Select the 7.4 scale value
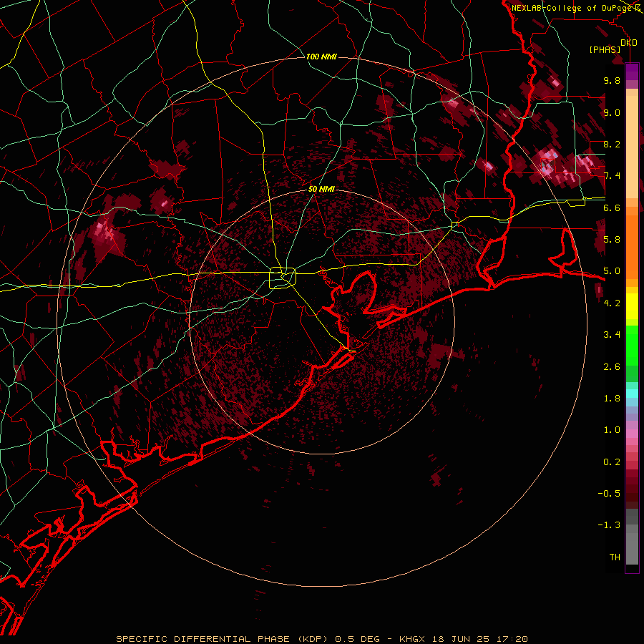The width and height of the screenshot is (644, 644). coord(612,176)
